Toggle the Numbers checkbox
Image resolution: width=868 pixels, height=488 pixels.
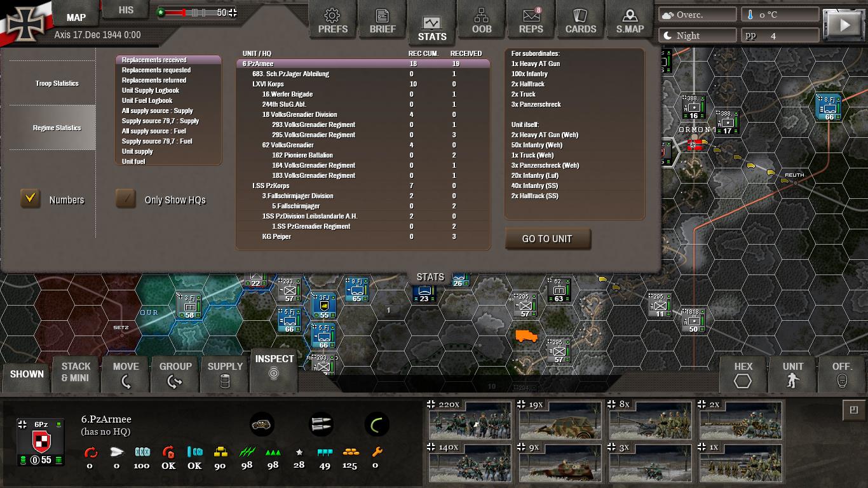tap(30, 199)
